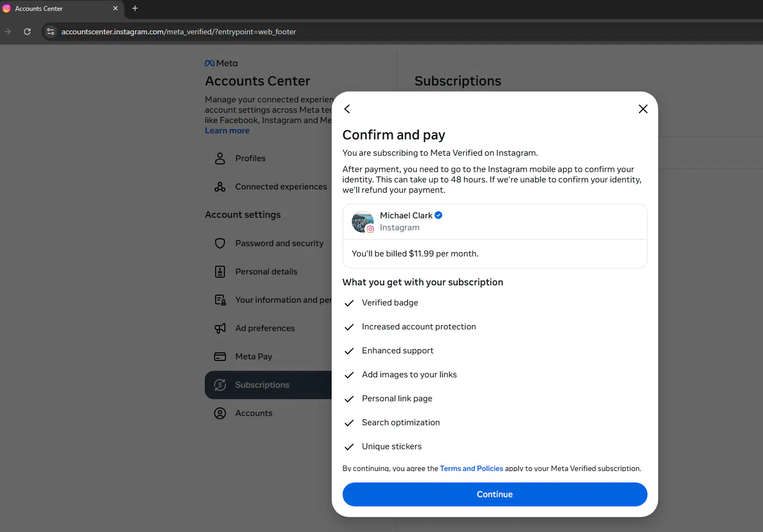Click the blue verified badge next to Michael Clark
Screen dimensions: 763x532
tap(438, 215)
